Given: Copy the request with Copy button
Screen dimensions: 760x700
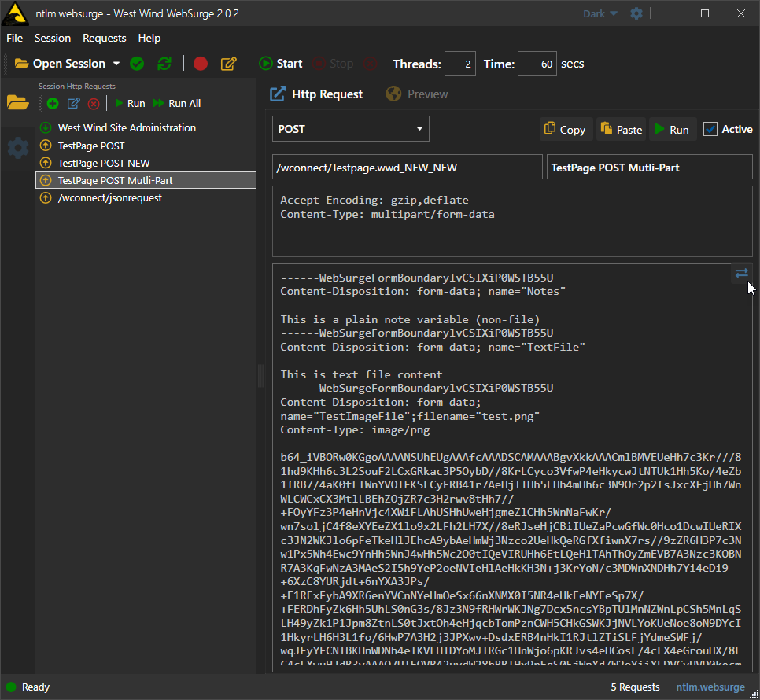Looking at the screenshot, I should [566, 129].
